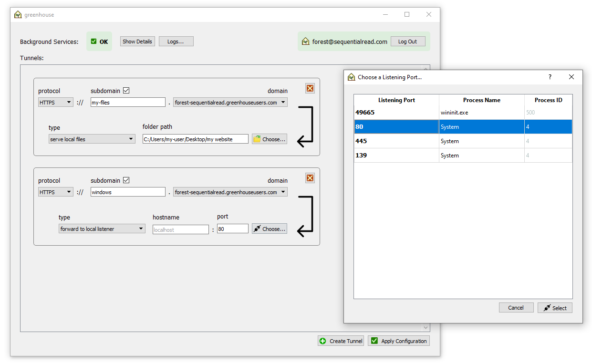The image size is (592, 364).
Task: Edit the my-files subdomain field
Action: pos(128,102)
